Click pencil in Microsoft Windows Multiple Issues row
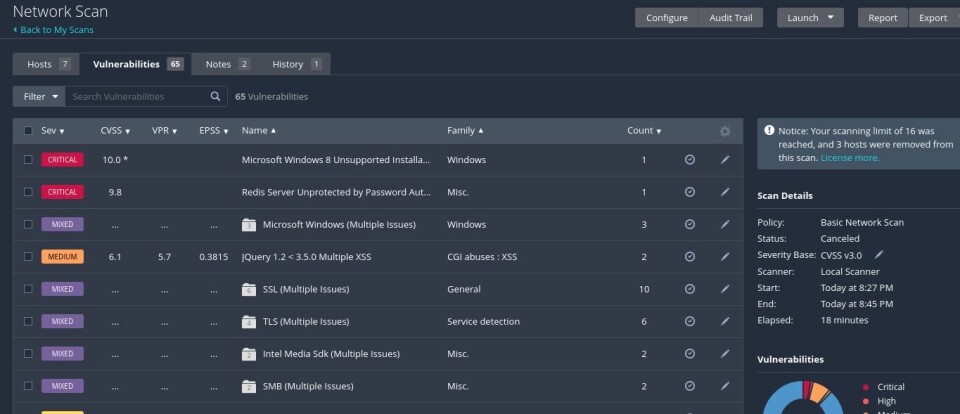This screenshot has width=960, height=414. 725,224
